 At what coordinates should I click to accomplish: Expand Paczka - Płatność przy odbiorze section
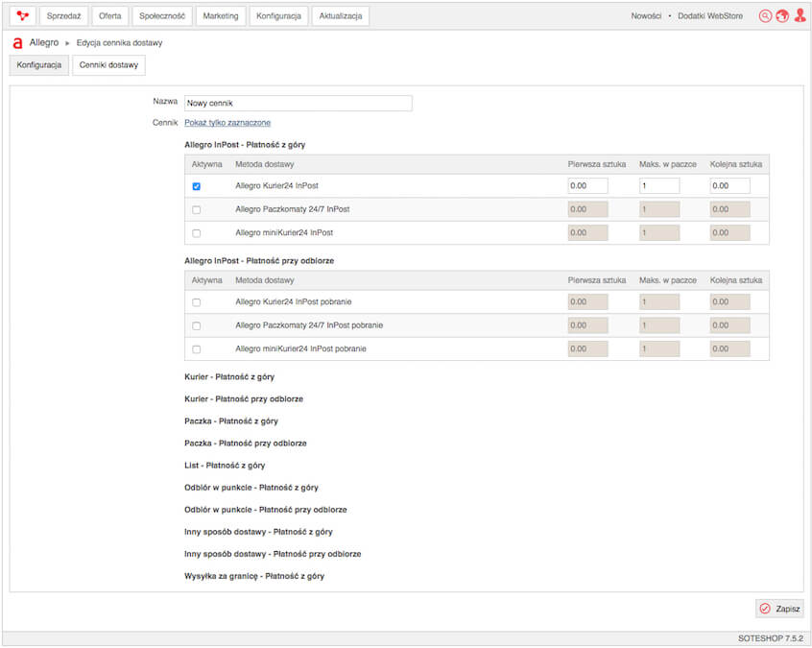[246, 444]
